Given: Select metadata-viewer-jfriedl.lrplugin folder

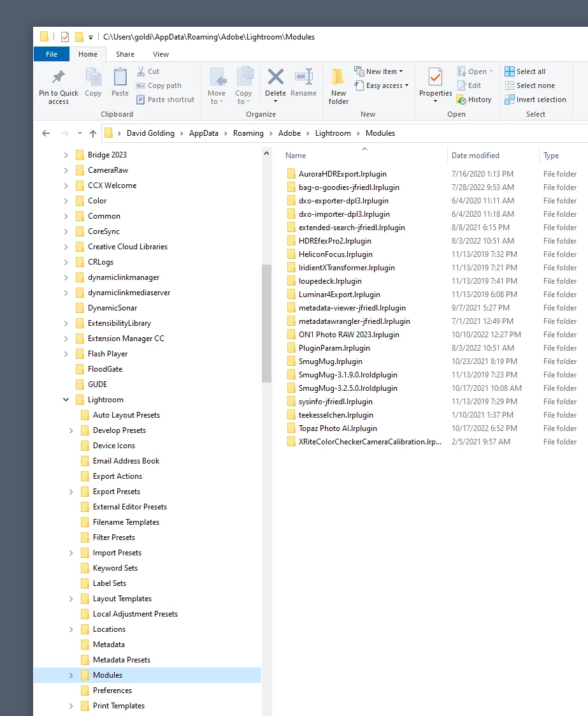Looking at the screenshot, I should 352,308.
